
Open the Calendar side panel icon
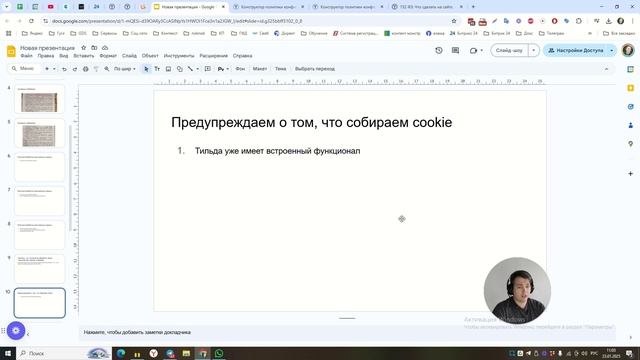coord(631,69)
